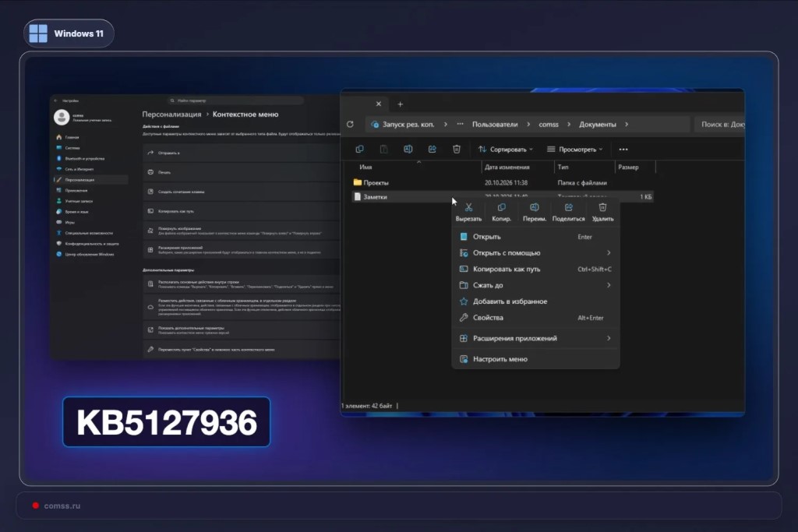Open Повернуть изображение setting row
Image resolution: width=798 pixels, height=532 pixels.
242,231
